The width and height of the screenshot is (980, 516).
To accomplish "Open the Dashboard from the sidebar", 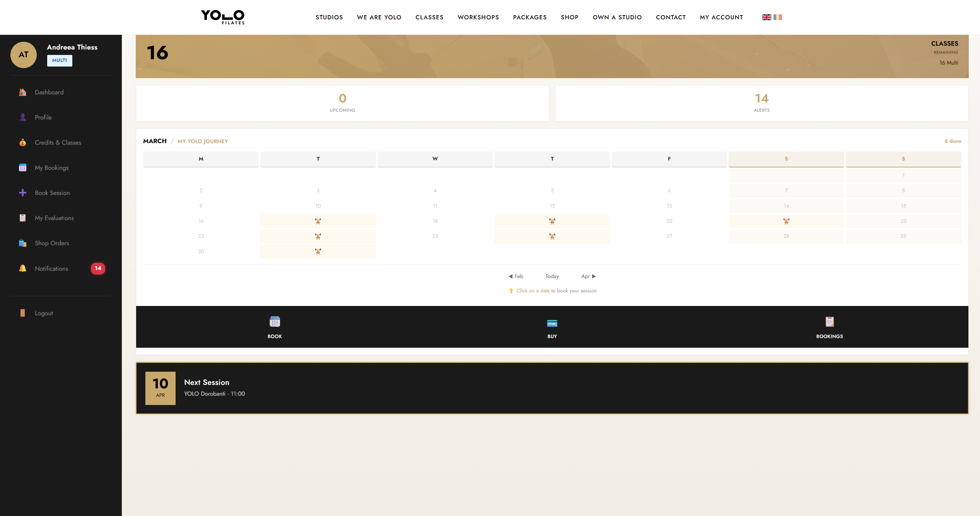I will (x=22, y=92).
